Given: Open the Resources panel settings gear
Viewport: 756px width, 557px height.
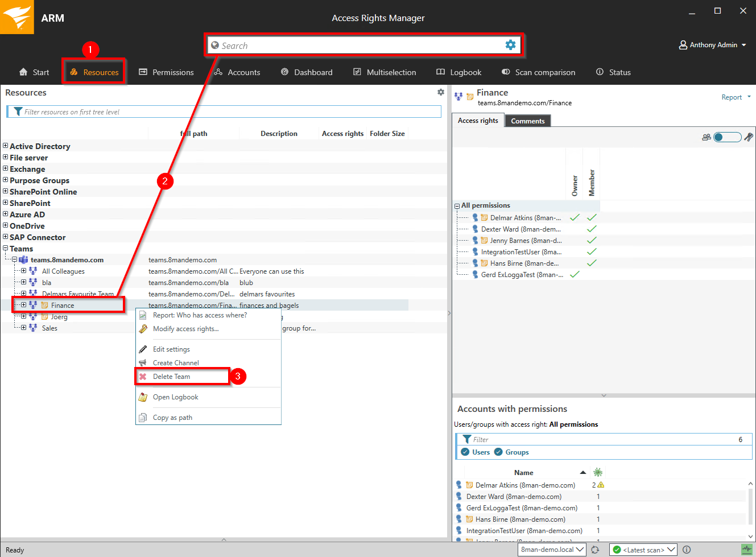Looking at the screenshot, I should [440, 92].
